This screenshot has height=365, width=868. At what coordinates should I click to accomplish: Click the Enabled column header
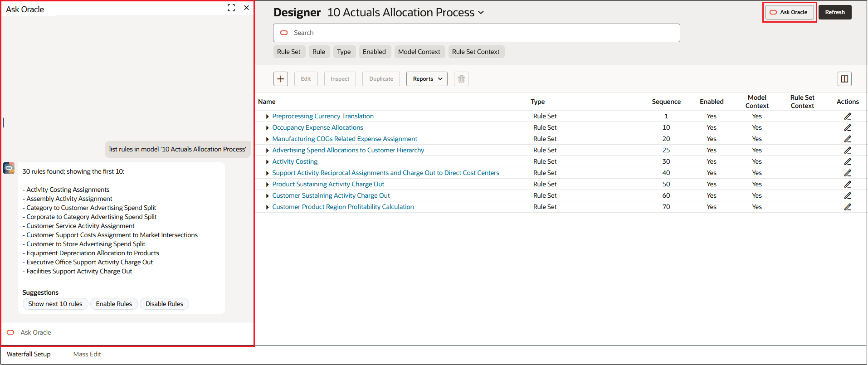[x=712, y=102]
